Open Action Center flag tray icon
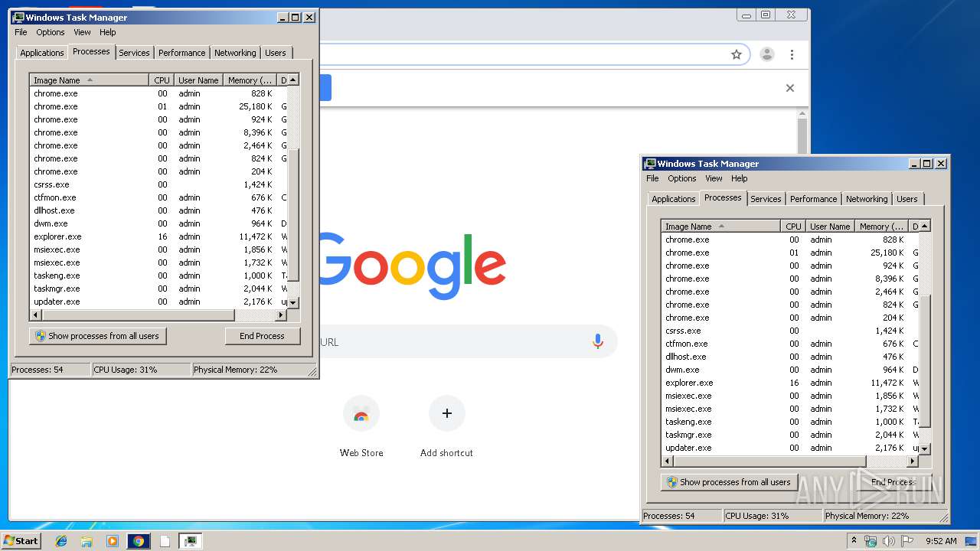The image size is (980, 551). pyautogui.click(x=907, y=541)
